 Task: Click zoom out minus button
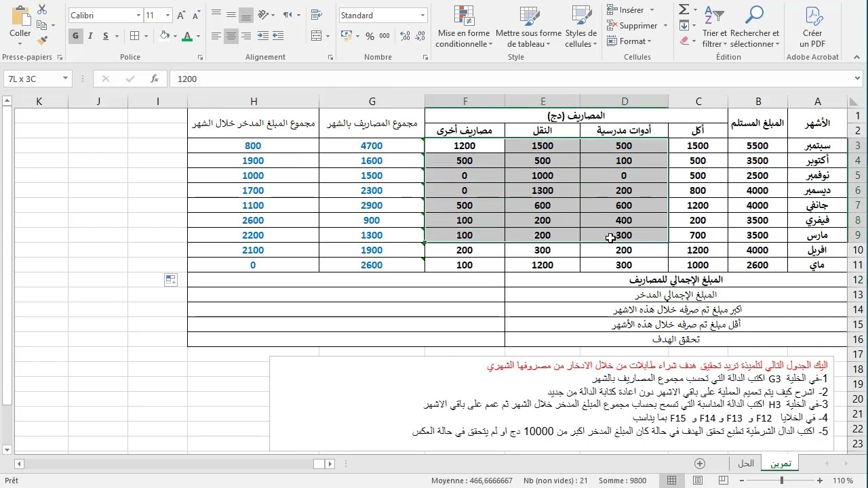(x=742, y=481)
